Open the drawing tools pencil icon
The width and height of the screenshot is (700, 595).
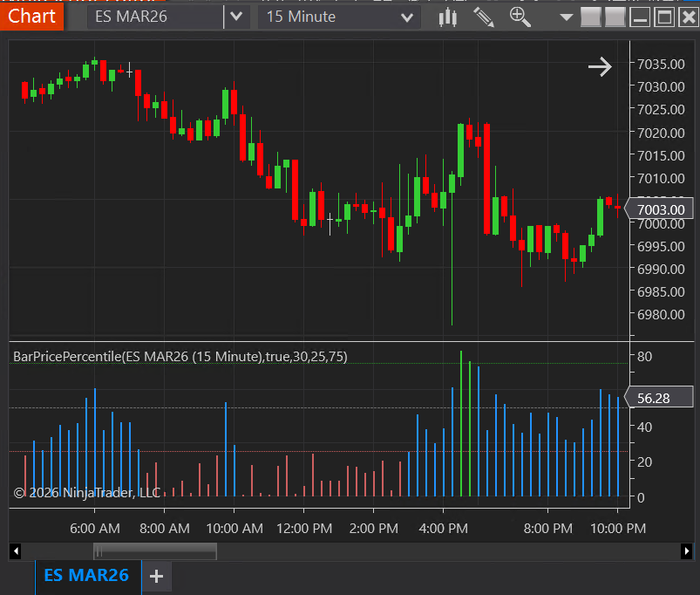point(484,17)
